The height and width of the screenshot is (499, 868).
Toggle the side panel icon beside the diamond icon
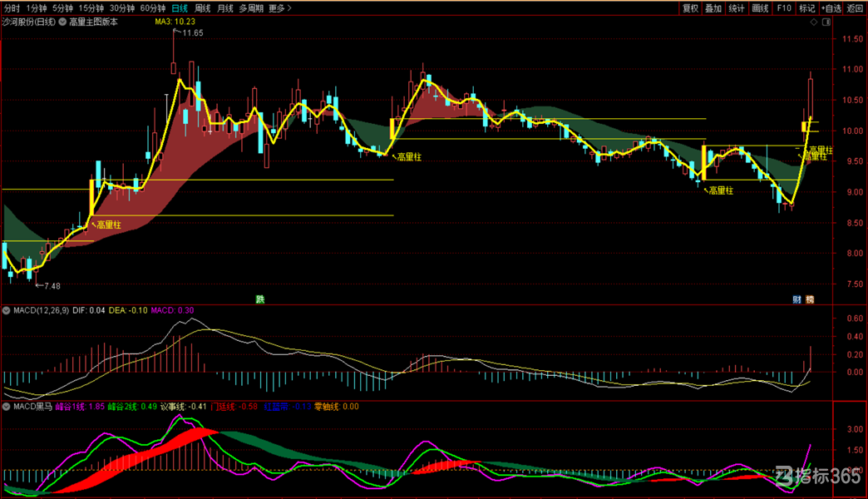826,22
